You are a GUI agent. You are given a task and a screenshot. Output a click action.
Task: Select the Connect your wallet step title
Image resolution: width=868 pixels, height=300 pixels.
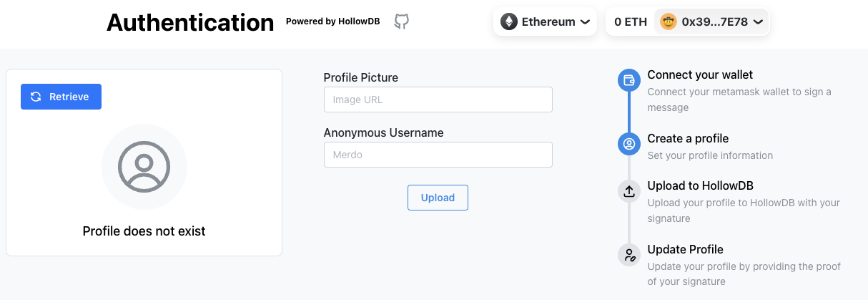click(x=700, y=74)
